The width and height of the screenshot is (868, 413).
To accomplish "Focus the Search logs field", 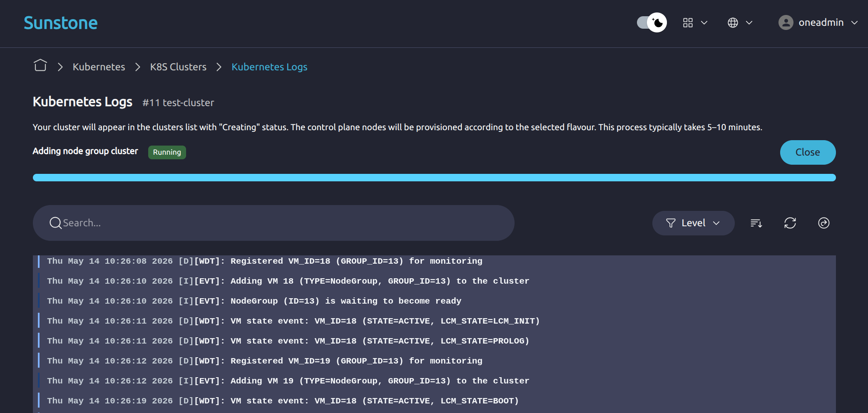I will 274,223.
